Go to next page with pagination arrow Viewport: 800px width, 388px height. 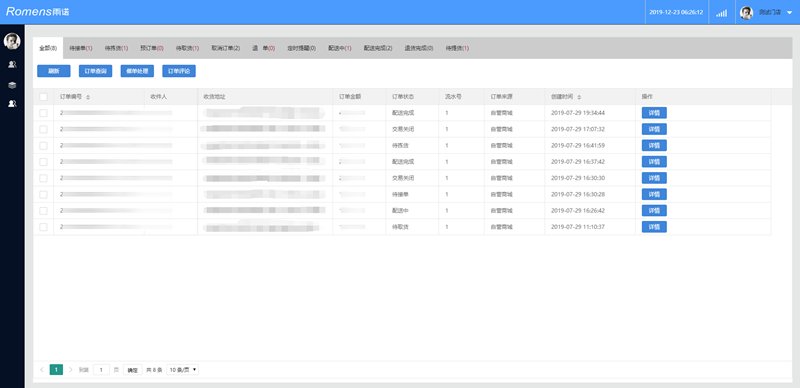[70, 370]
